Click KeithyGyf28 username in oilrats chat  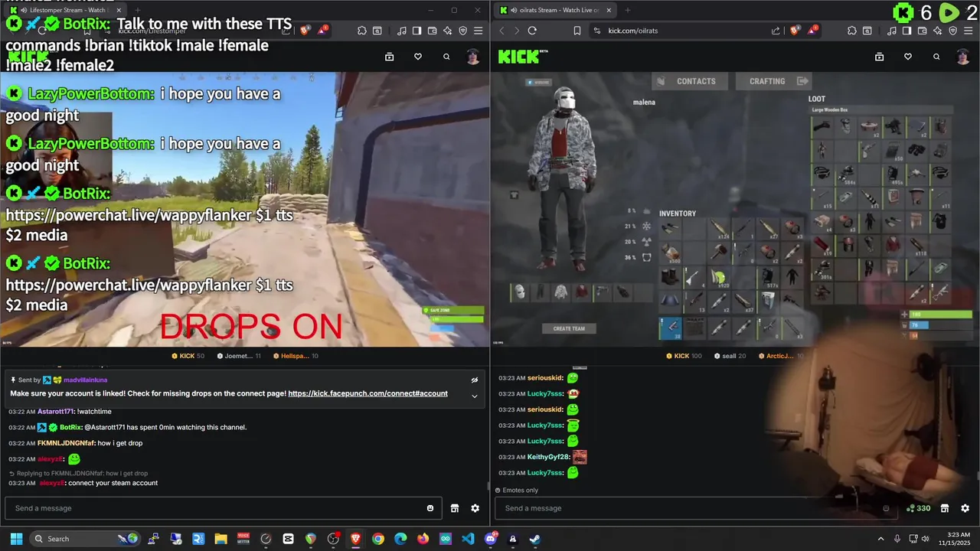(548, 457)
